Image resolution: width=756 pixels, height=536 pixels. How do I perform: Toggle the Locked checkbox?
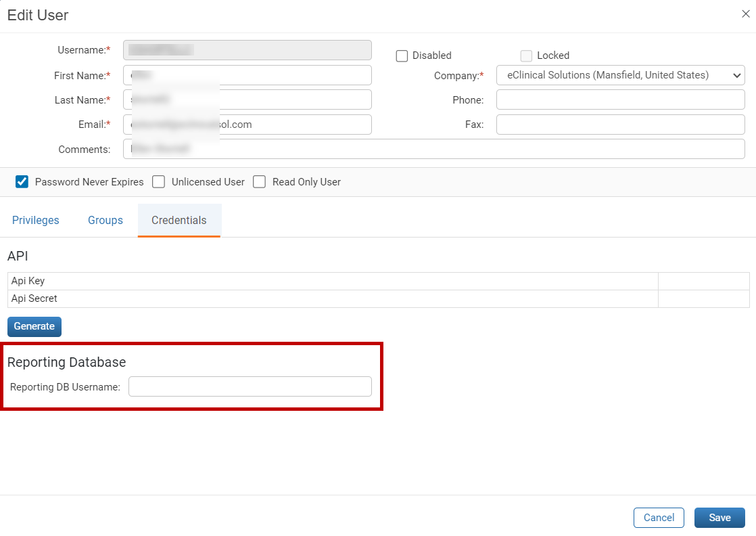coord(526,56)
